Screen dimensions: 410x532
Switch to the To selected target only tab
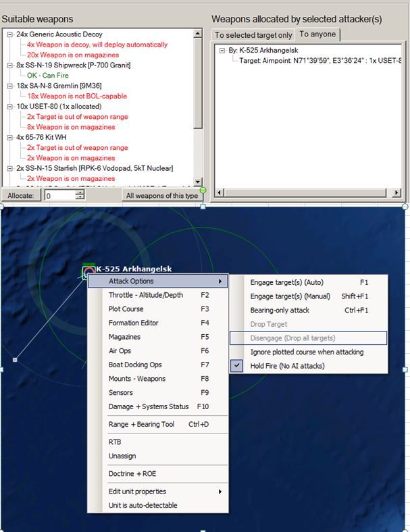click(x=253, y=35)
